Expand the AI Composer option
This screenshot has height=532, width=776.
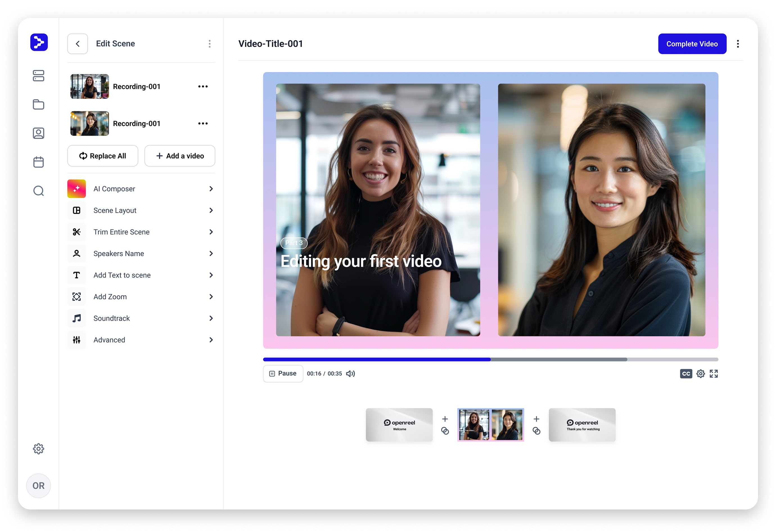coord(141,189)
